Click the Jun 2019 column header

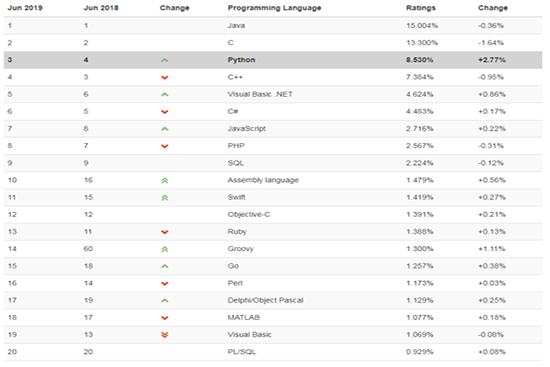click(25, 8)
